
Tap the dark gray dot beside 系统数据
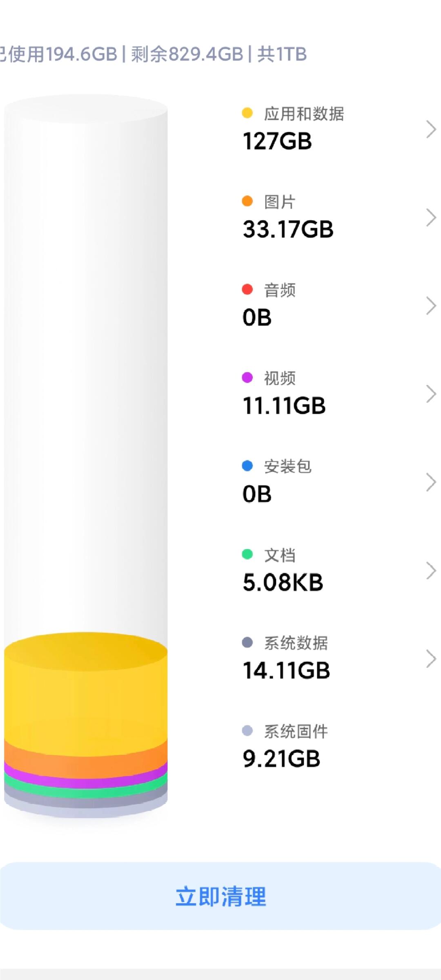247,642
